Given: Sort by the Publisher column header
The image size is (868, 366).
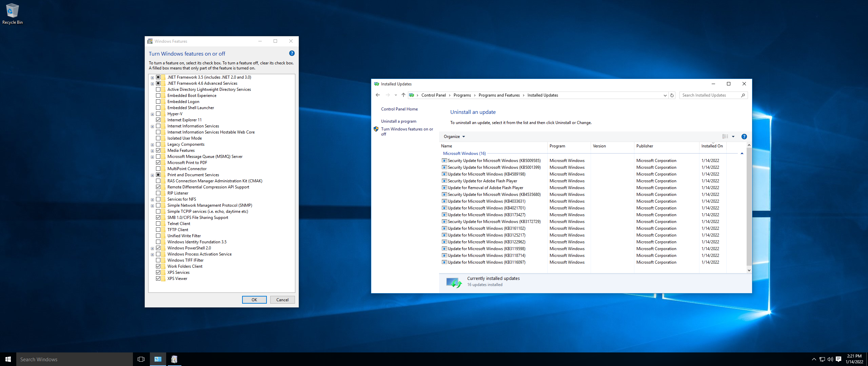Looking at the screenshot, I should 666,146.
